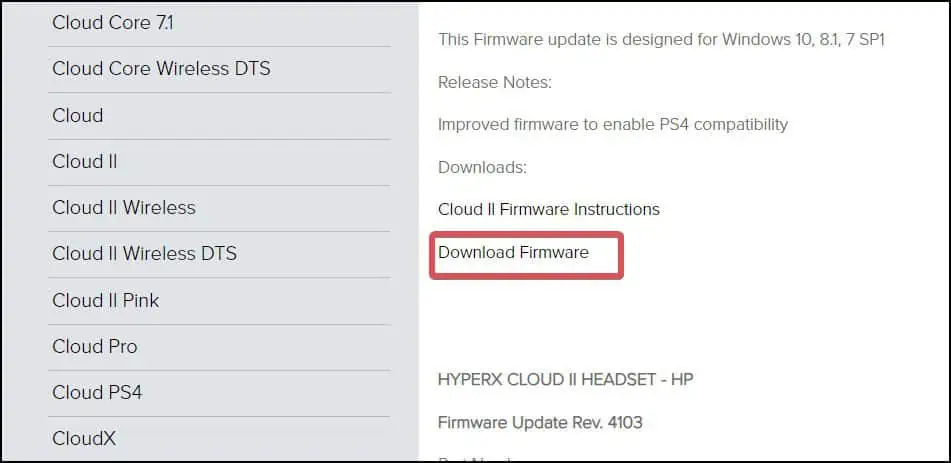Select Cloud Core Wireless DTS entry
The width and height of the screenshot is (951, 463).
(x=161, y=69)
